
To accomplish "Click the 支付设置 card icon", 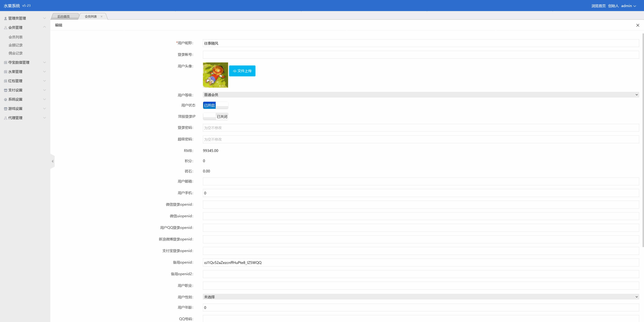I will (x=6, y=90).
